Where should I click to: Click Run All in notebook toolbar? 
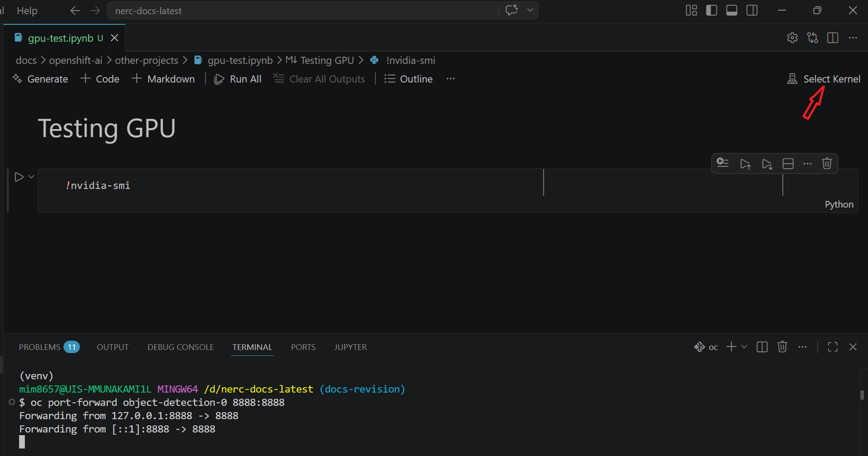point(238,79)
